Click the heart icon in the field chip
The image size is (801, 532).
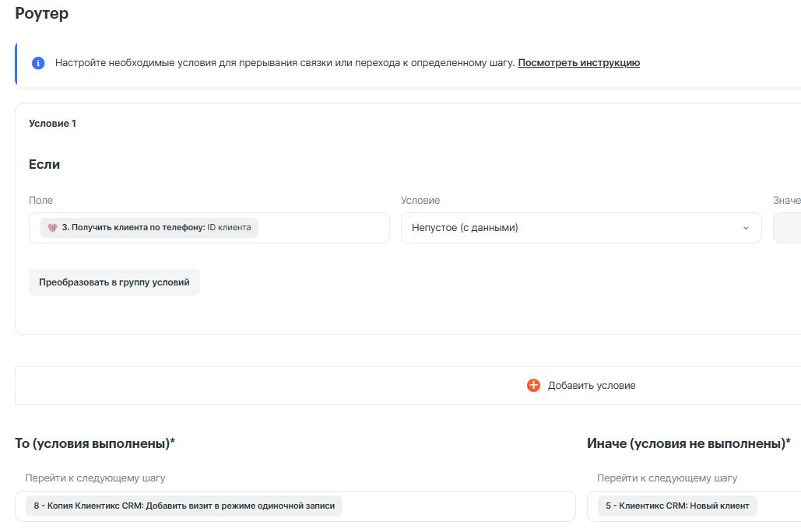click(52, 228)
